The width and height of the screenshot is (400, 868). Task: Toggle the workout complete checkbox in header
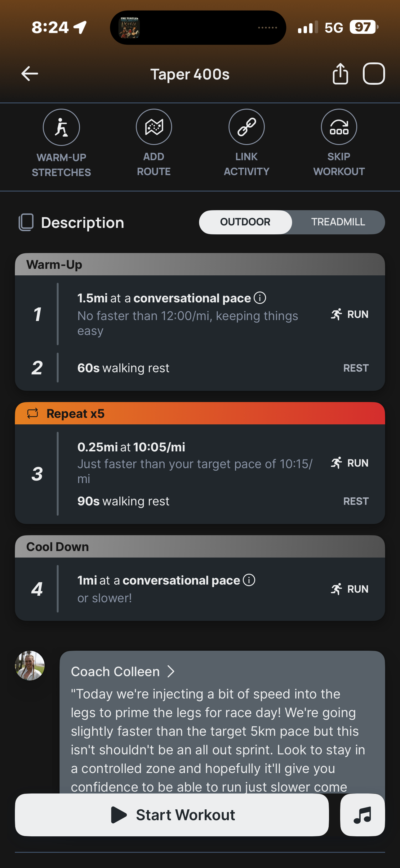pos(374,74)
